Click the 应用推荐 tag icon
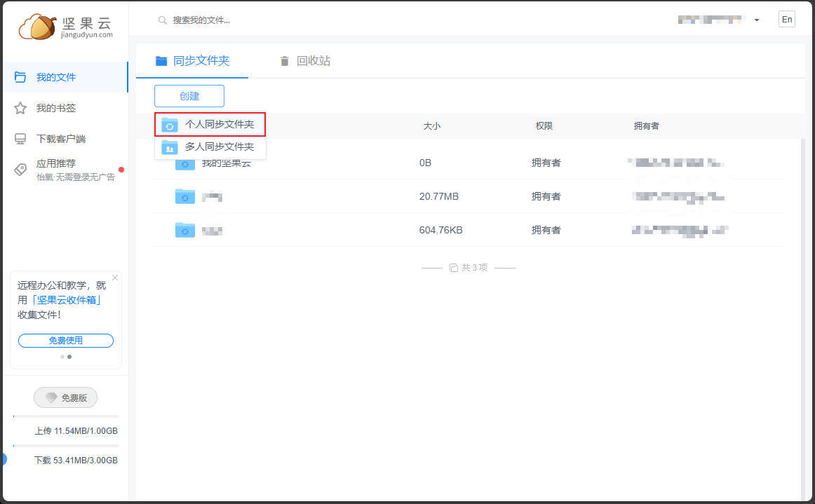The image size is (815, 504). (20, 169)
